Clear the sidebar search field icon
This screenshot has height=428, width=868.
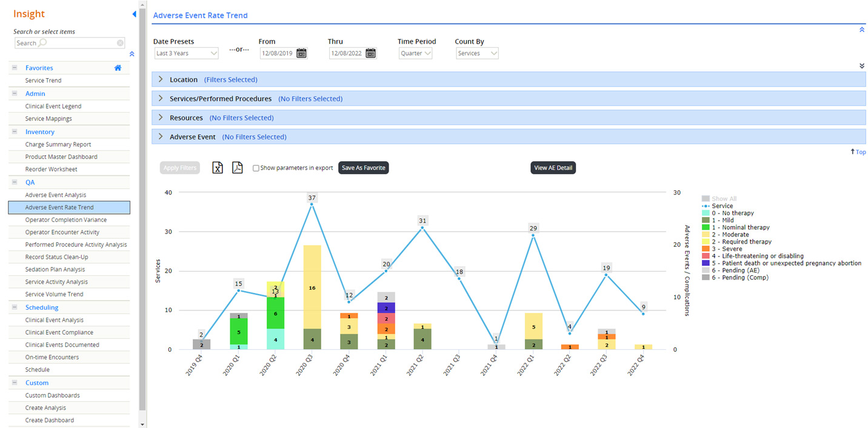120,43
